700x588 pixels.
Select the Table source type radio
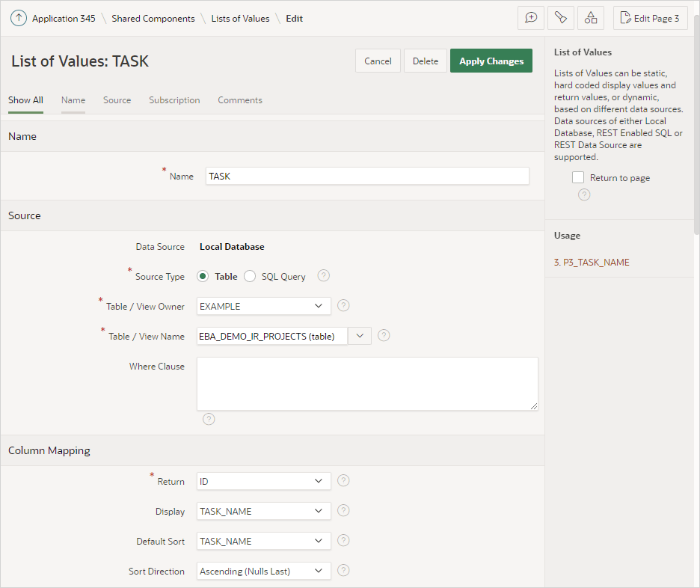(203, 276)
